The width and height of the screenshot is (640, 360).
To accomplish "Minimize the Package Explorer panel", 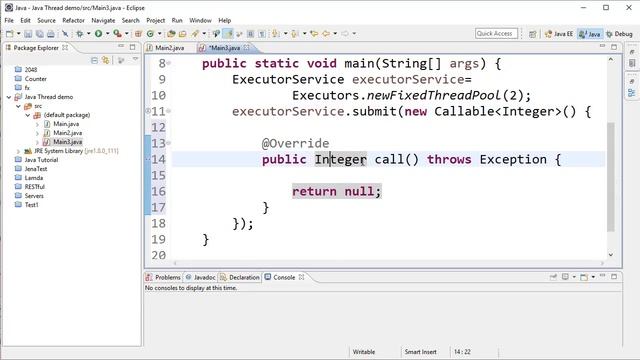I will pos(121,47).
